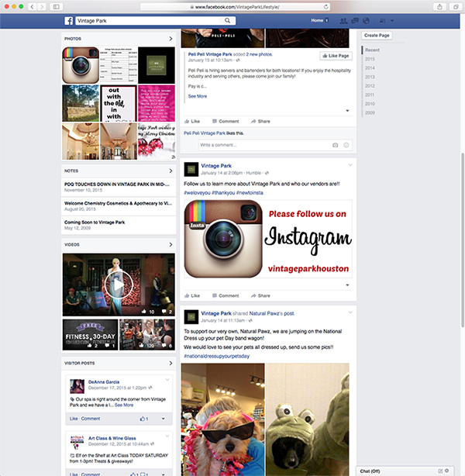Click the search magnifier icon
The image size is (465, 476).
click(x=227, y=21)
